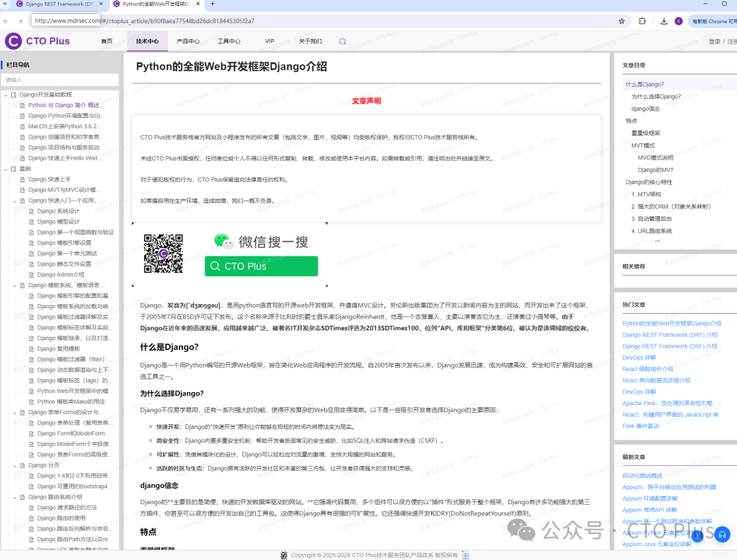Image resolution: width=737 pixels, height=560 pixels.
Task: Open the 首页 menu item
Action: coord(106,42)
